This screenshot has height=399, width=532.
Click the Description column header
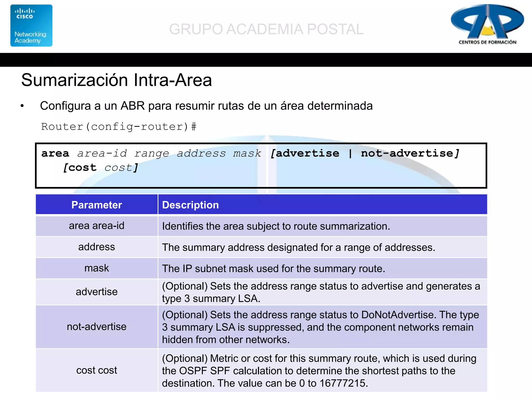323,205
